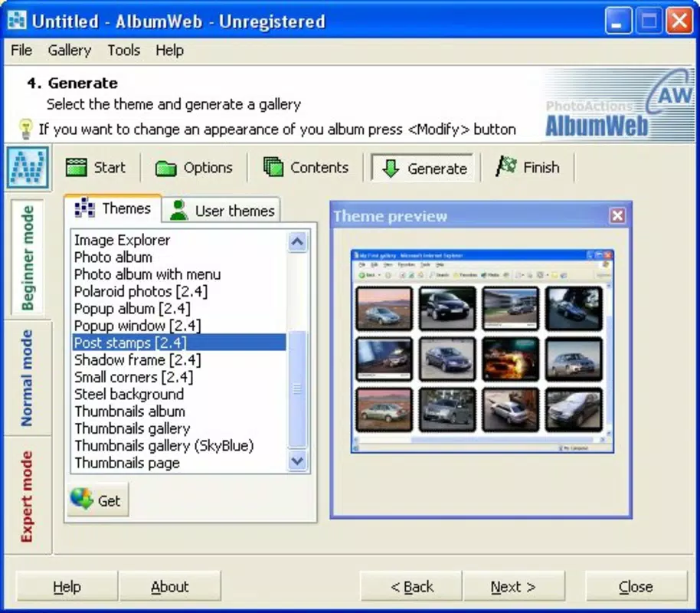Click the Next > button
Image resolution: width=700 pixels, height=613 pixels.
(513, 586)
